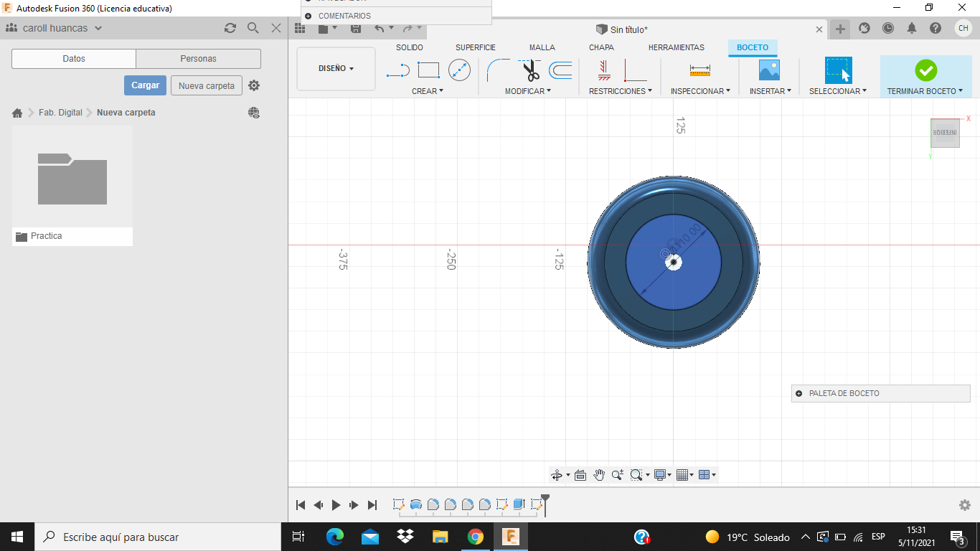Switch to the HERRAMIENTAS tab
This screenshot has width=980, height=551.
coord(677,47)
